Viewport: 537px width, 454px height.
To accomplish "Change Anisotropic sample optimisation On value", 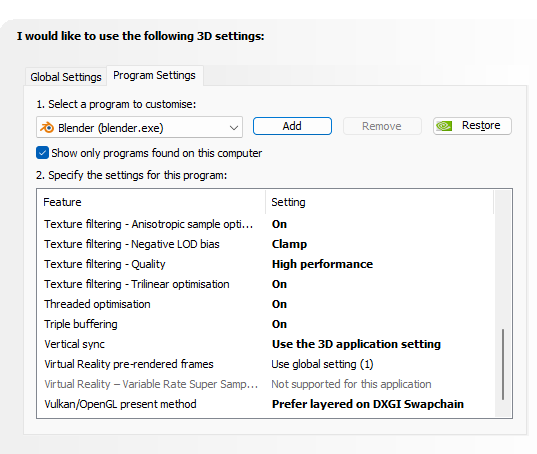I will coord(279,224).
